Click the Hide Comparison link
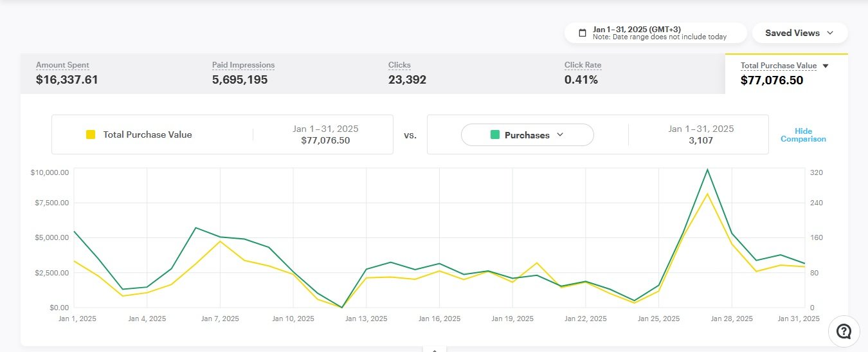Image resolution: width=868 pixels, height=352 pixels. pyautogui.click(x=803, y=135)
